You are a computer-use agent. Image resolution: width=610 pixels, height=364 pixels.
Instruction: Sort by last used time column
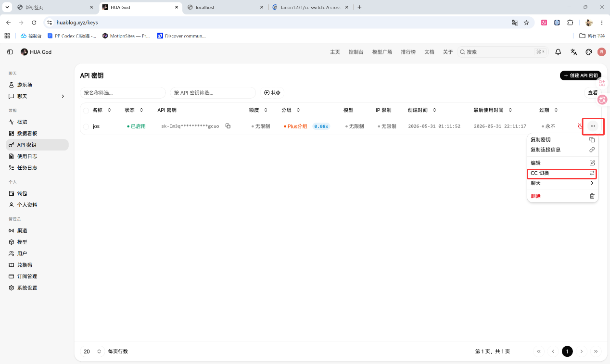(493, 110)
